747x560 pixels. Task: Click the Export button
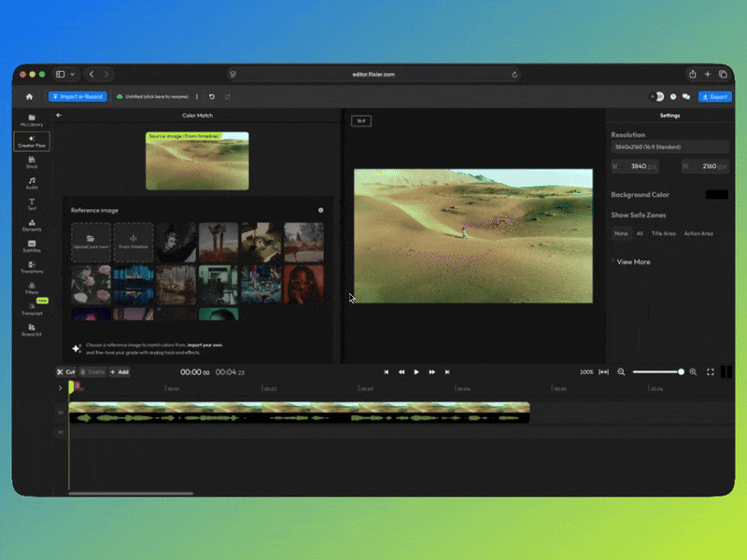715,96
